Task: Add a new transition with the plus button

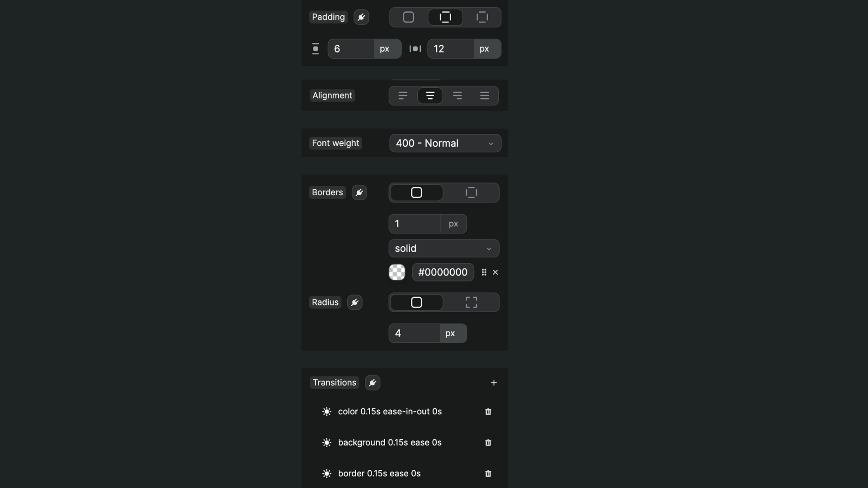Action: coord(494,382)
